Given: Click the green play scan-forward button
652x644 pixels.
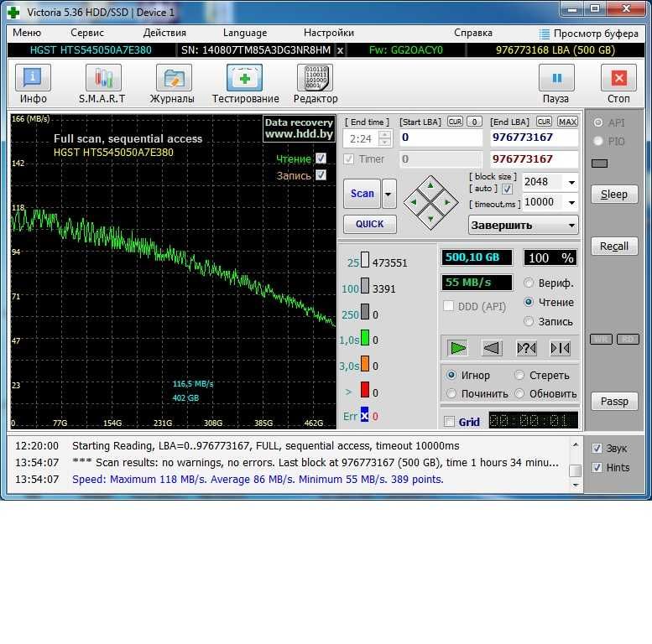Looking at the screenshot, I should (458, 348).
